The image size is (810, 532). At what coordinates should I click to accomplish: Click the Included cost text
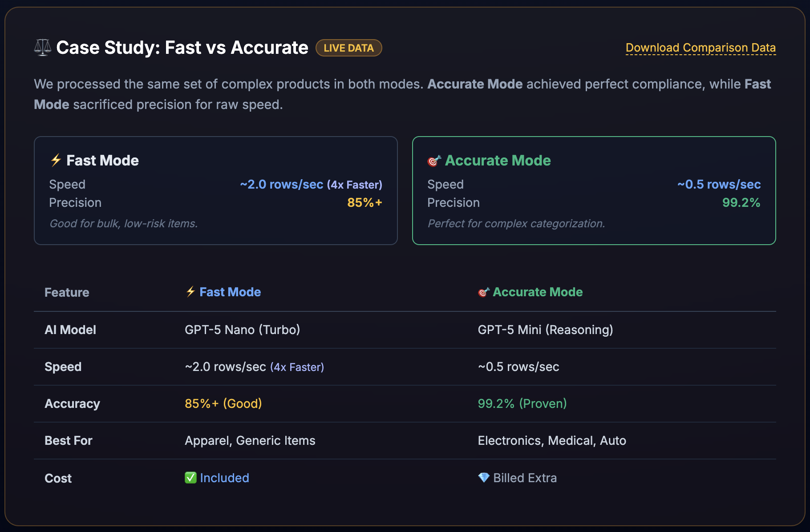(224, 478)
